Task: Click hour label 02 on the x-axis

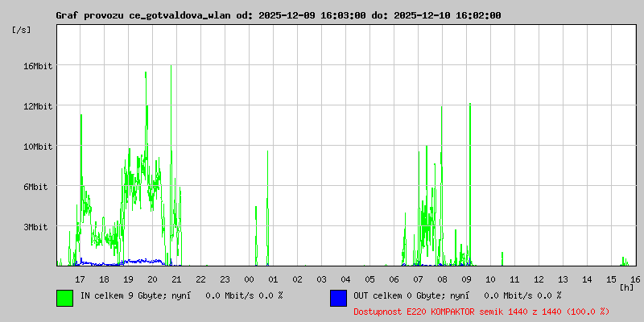Action: tap(297, 279)
